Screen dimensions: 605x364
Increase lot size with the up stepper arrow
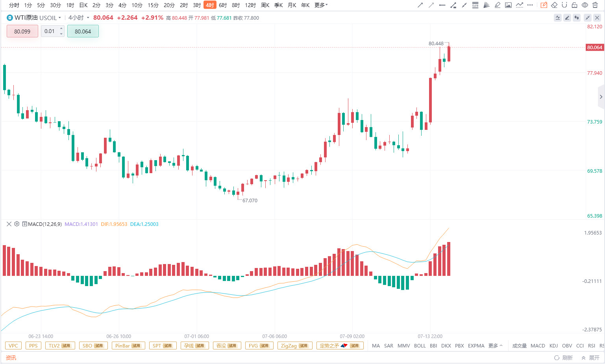(x=61, y=28)
